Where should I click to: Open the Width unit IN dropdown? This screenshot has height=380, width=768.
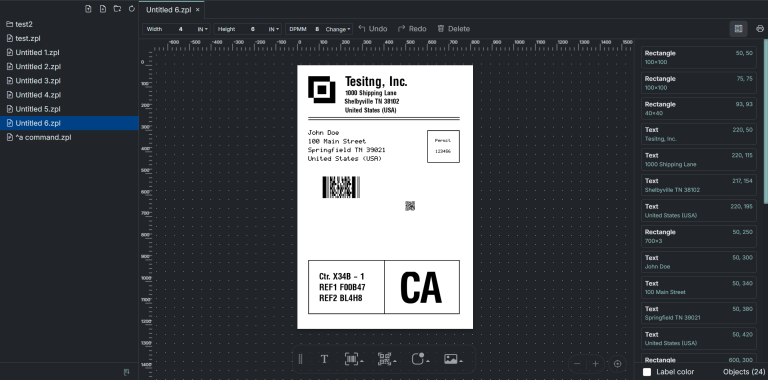pos(203,29)
